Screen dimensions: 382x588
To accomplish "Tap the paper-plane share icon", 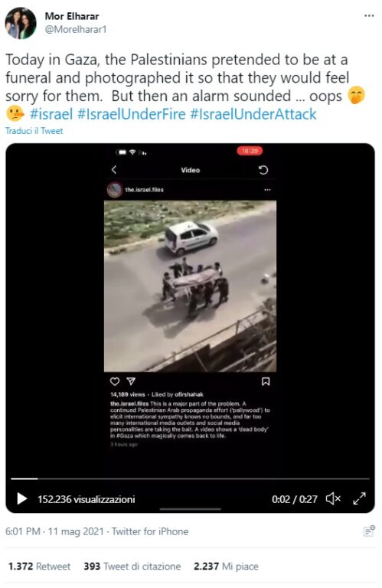I will [x=131, y=381].
